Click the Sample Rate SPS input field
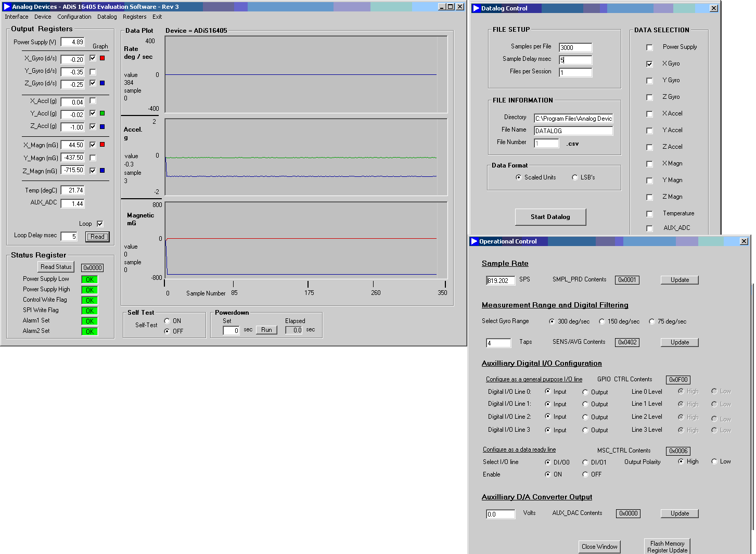Viewport: 756px width, 554px height. pyautogui.click(x=501, y=280)
